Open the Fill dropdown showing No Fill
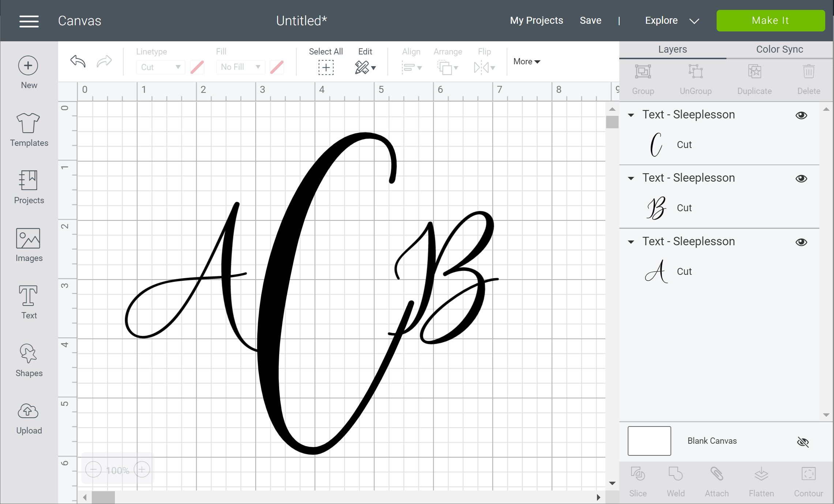This screenshot has height=504, width=834. pyautogui.click(x=240, y=67)
